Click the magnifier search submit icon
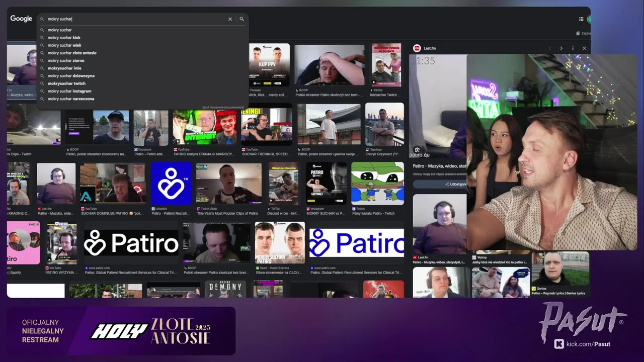The image size is (644, 362). [x=242, y=19]
